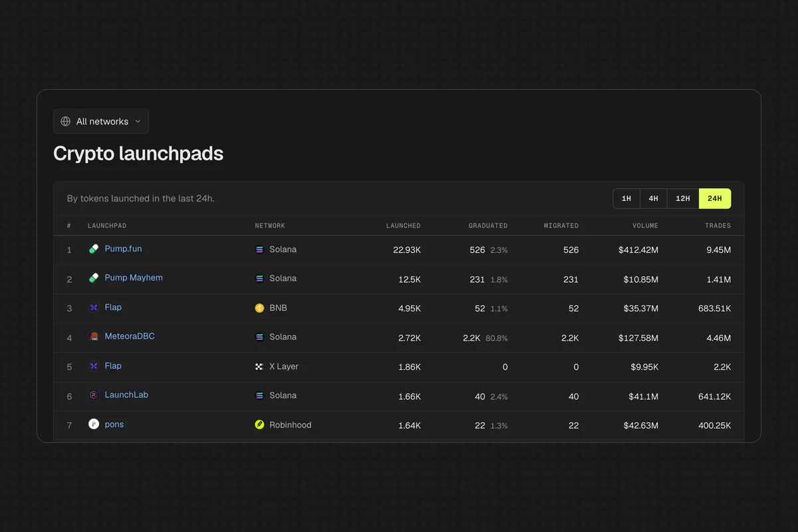Sort by the Launched column header
The height and width of the screenshot is (532, 798).
point(404,226)
